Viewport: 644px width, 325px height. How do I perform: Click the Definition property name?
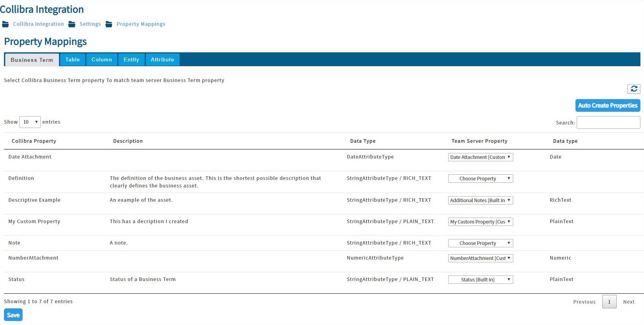21,178
